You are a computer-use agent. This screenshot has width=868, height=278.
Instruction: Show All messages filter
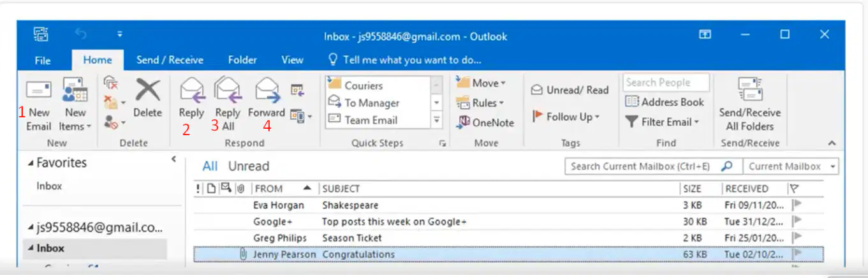[x=210, y=166]
